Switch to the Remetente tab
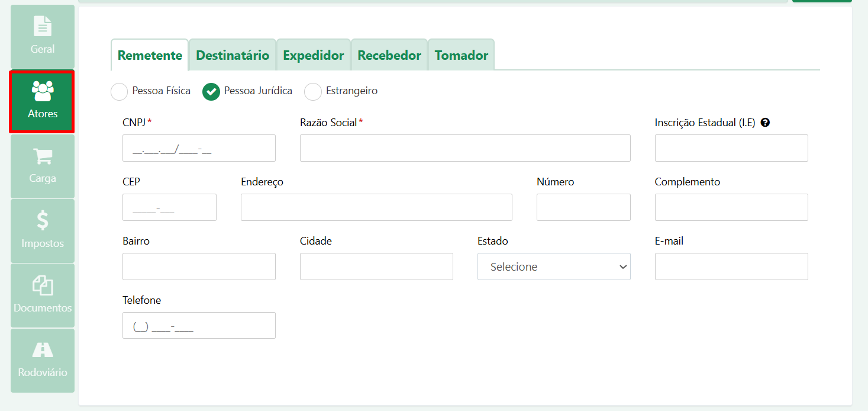Image resolution: width=868 pixels, height=411 pixels. [x=150, y=55]
